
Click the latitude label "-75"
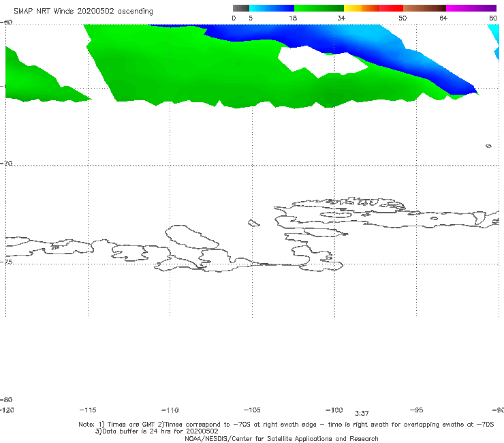6,262
